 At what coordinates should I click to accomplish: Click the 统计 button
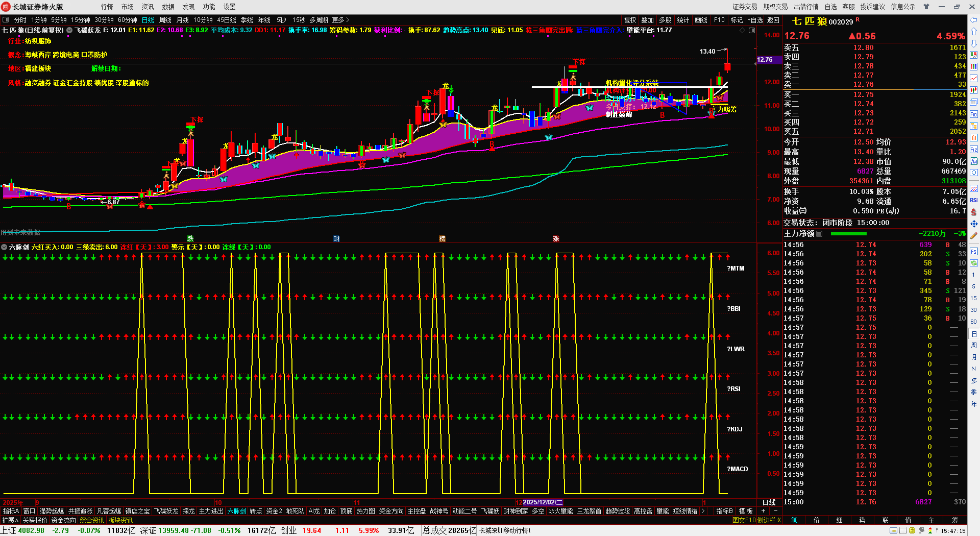tap(683, 20)
